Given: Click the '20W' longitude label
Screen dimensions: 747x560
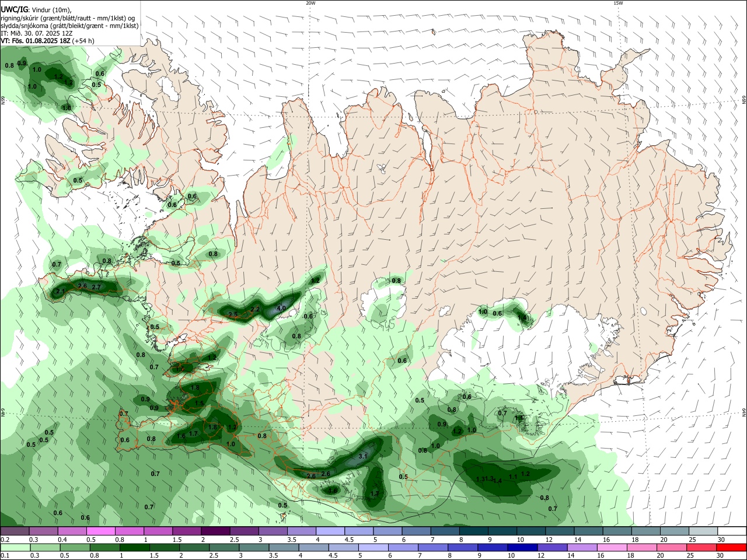Looking at the screenshot, I should (310, 3).
